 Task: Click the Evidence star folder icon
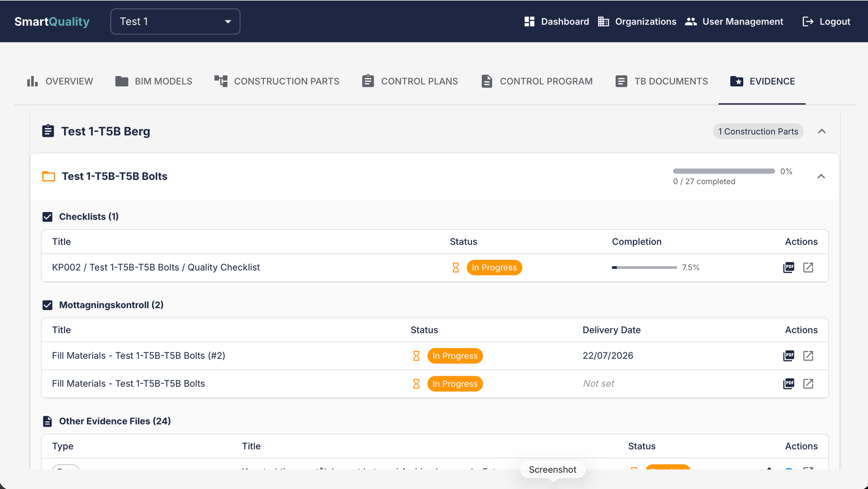pyautogui.click(x=737, y=81)
